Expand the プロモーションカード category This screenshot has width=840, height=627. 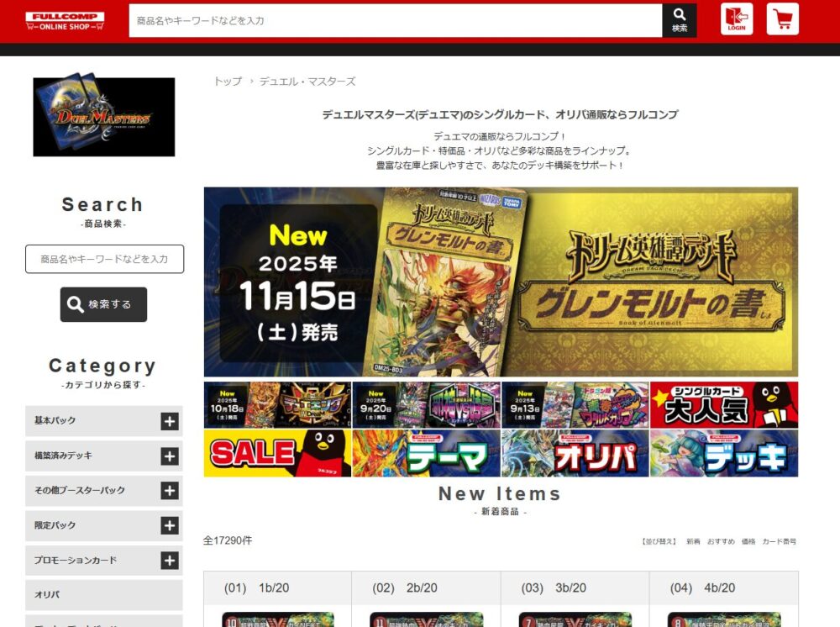[170, 561]
